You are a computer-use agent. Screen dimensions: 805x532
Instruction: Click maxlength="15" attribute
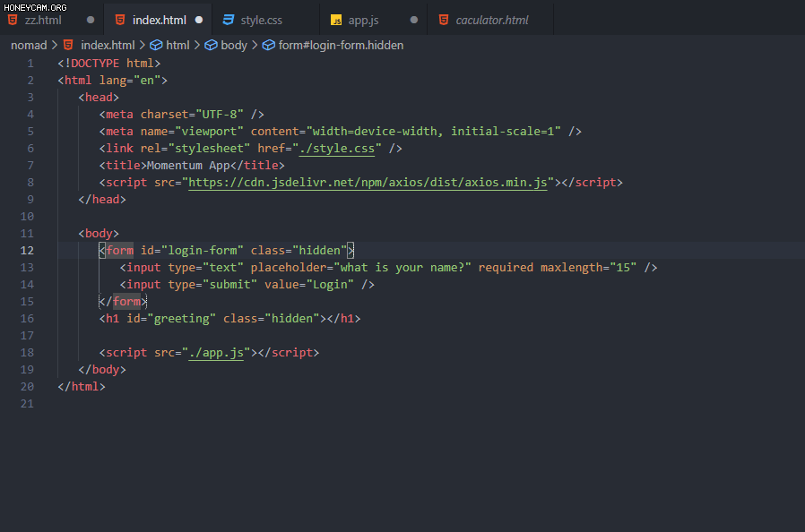588,267
